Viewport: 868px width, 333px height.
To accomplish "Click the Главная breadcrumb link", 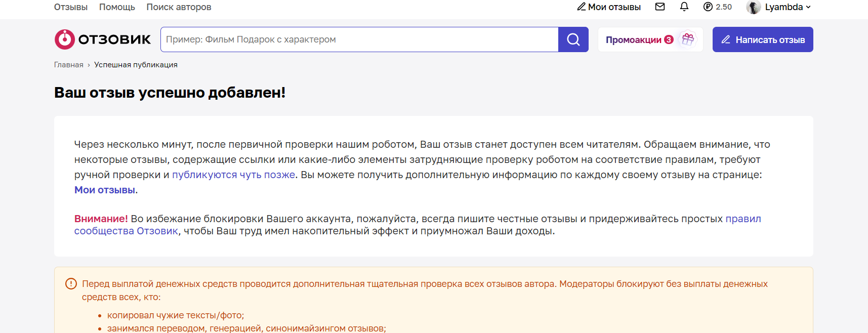I will click(69, 65).
